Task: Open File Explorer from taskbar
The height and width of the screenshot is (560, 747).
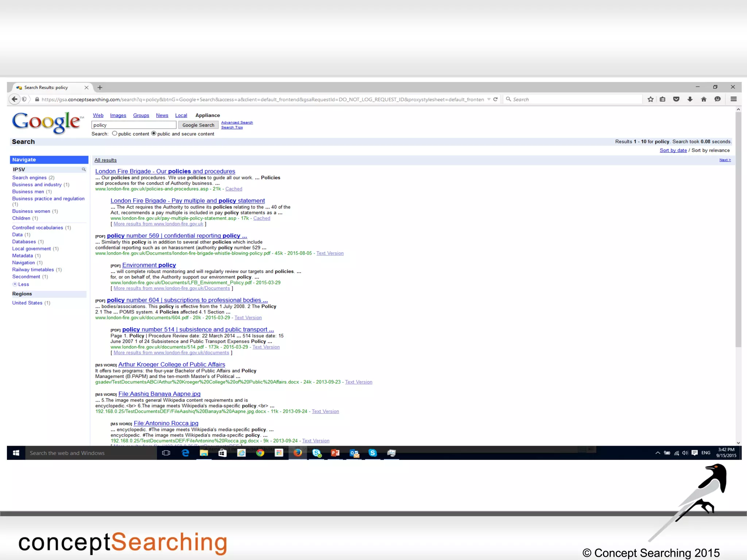Action: 204,453
